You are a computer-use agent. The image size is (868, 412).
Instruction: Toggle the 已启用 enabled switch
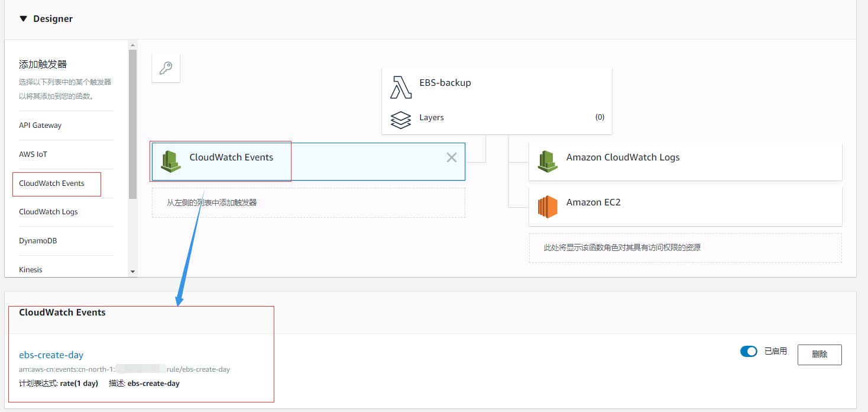[749, 352]
